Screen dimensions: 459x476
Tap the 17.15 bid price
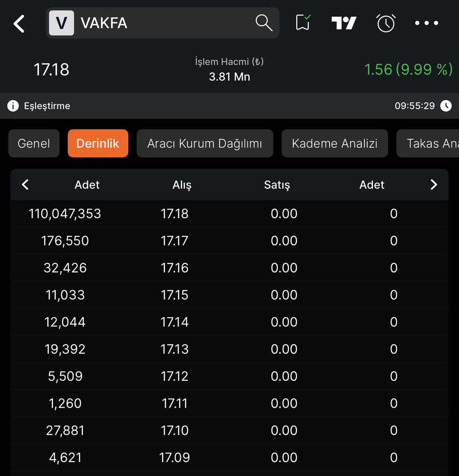click(x=174, y=295)
